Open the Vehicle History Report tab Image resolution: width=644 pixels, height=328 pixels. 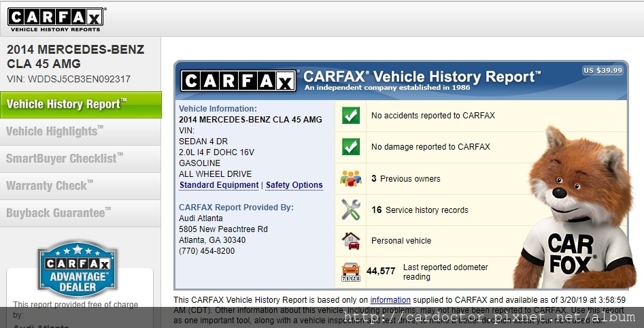(81, 105)
